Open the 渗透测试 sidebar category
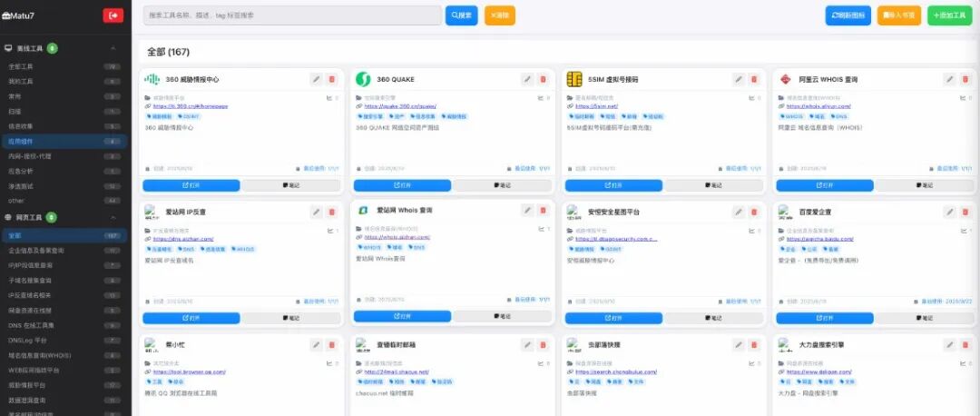 [x=64, y=186]
